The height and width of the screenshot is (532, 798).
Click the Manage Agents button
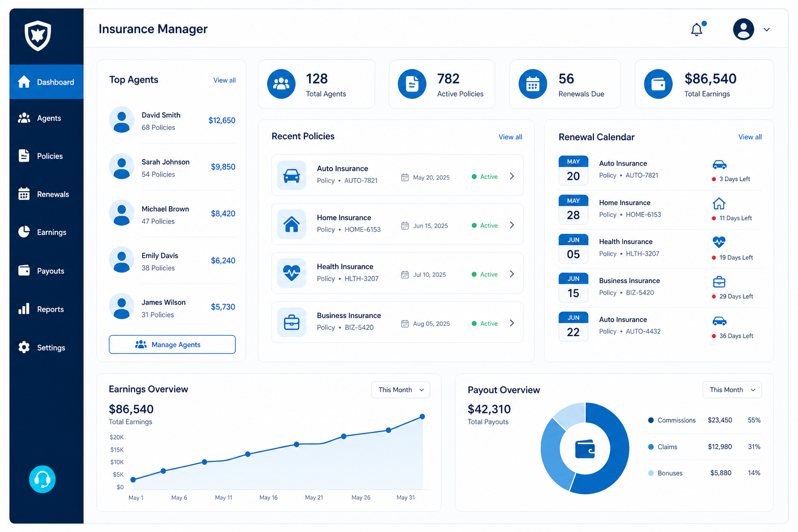172,344
